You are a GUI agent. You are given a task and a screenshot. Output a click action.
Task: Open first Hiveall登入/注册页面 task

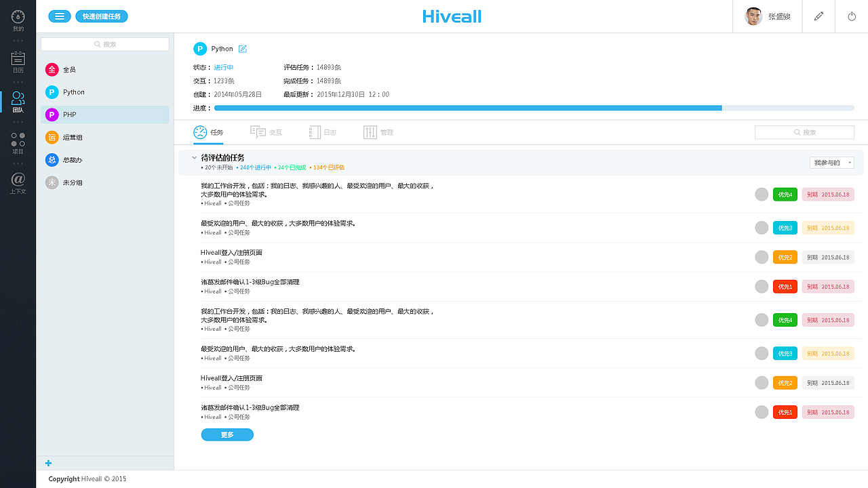coord(231,253)
